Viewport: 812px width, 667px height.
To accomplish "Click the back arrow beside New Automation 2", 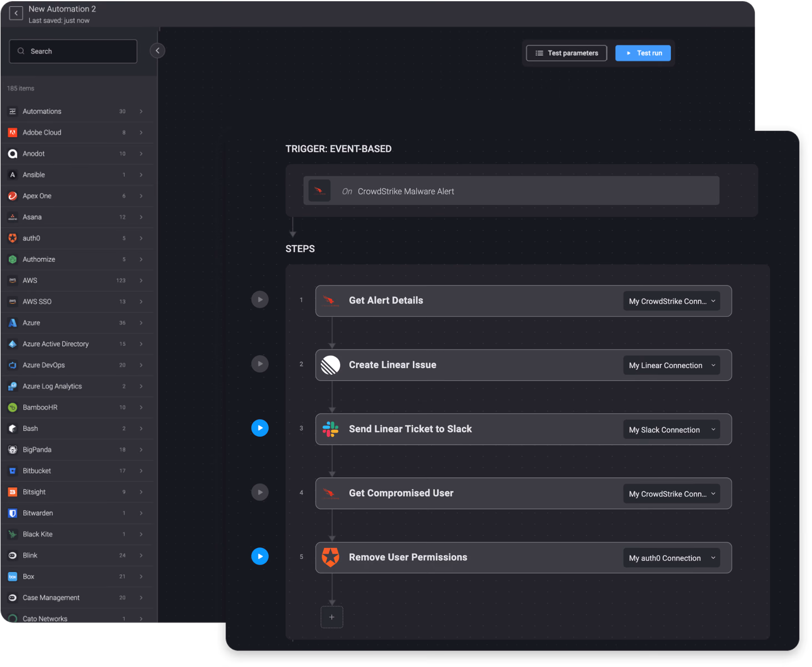I will [x=16, y=13].
